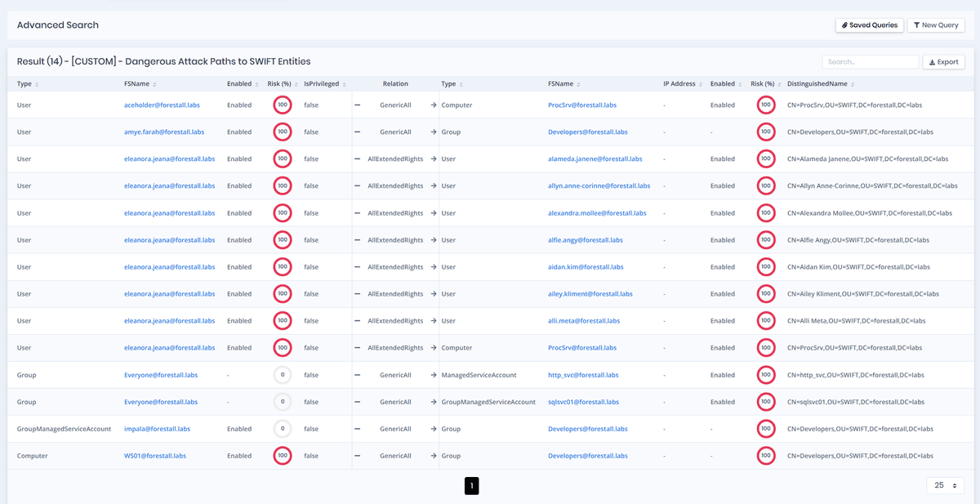980x504 pixels.
Task: Click the gray 0 risk badge on Everyone row
Action: click(x=282, y=374)
